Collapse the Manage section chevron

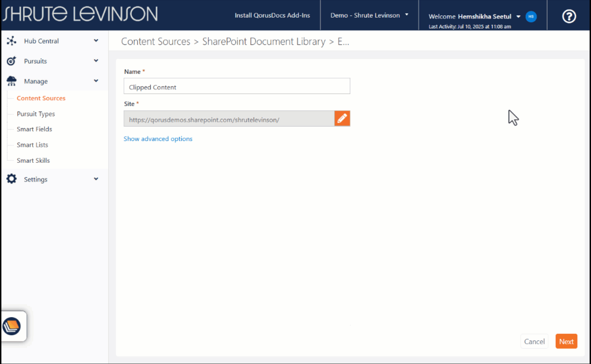tap(96, 81)
